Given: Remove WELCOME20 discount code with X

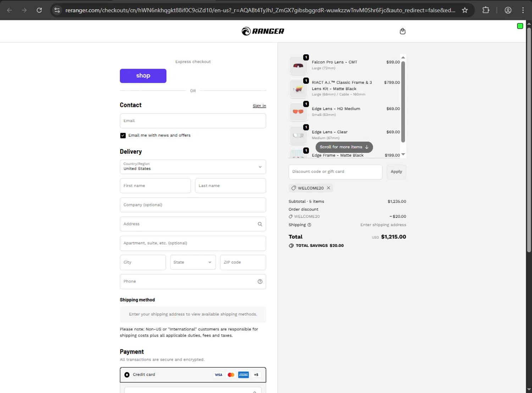Looking at the screenshot, I should pyautogui.click(x=328, y=188).
